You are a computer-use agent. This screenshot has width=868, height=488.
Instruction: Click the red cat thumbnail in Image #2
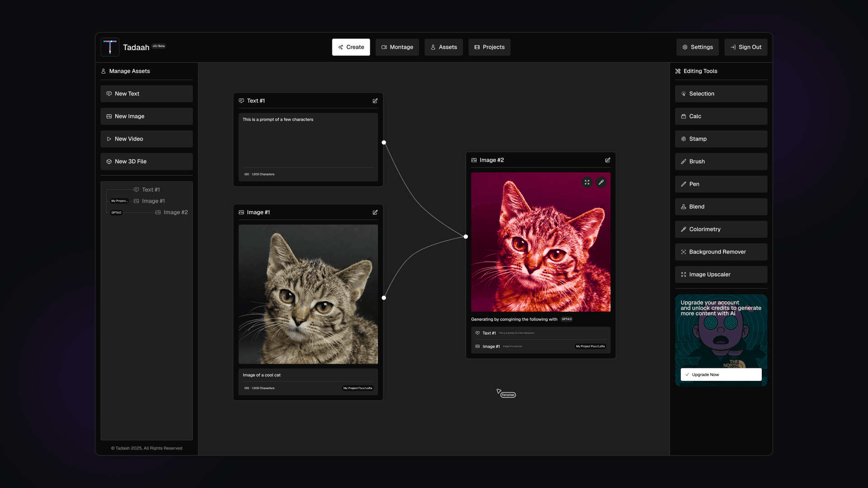click(541, 242)
